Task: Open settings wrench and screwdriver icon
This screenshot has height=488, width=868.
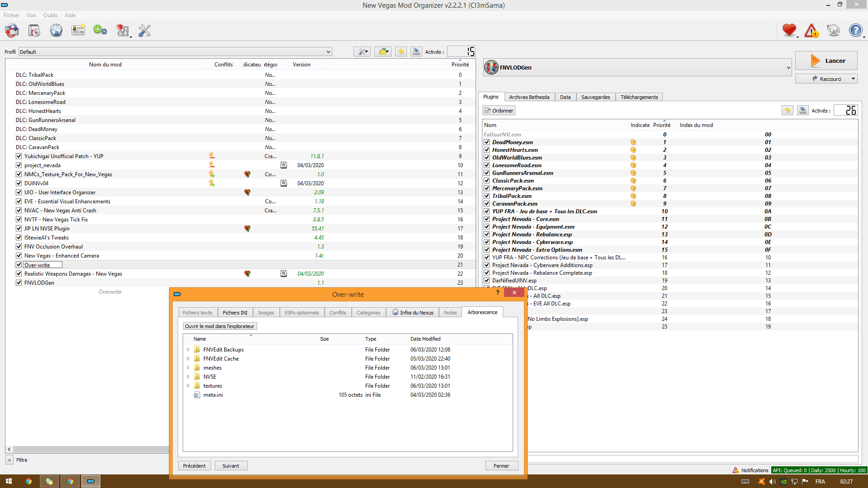Action: tap(144, 30)
